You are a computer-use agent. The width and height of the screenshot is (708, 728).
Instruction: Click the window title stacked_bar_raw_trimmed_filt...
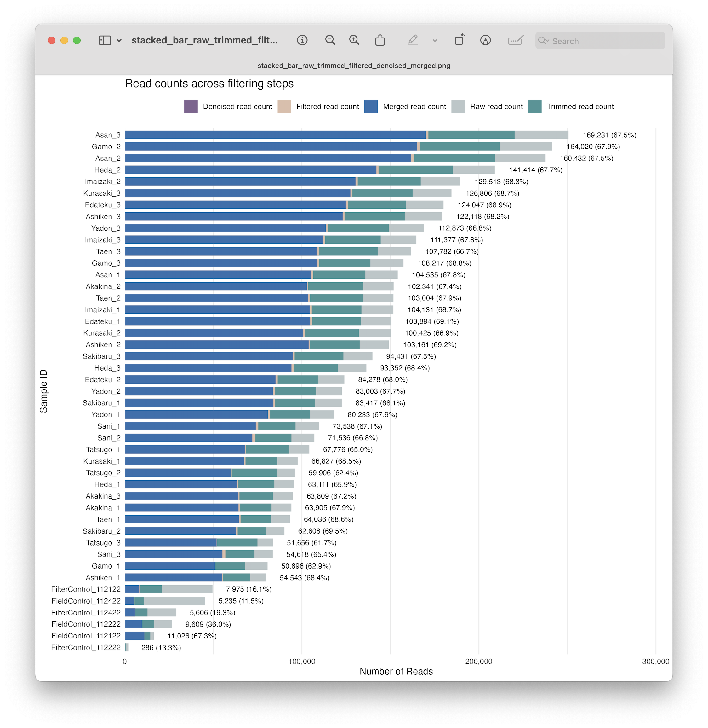pos(204,40)
